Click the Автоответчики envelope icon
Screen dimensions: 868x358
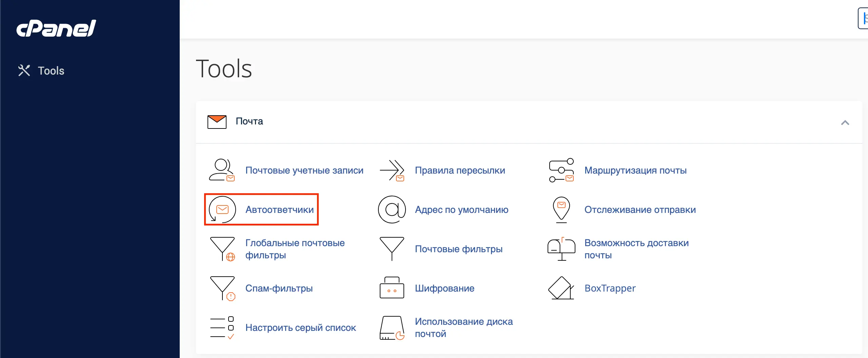point(222,210)
